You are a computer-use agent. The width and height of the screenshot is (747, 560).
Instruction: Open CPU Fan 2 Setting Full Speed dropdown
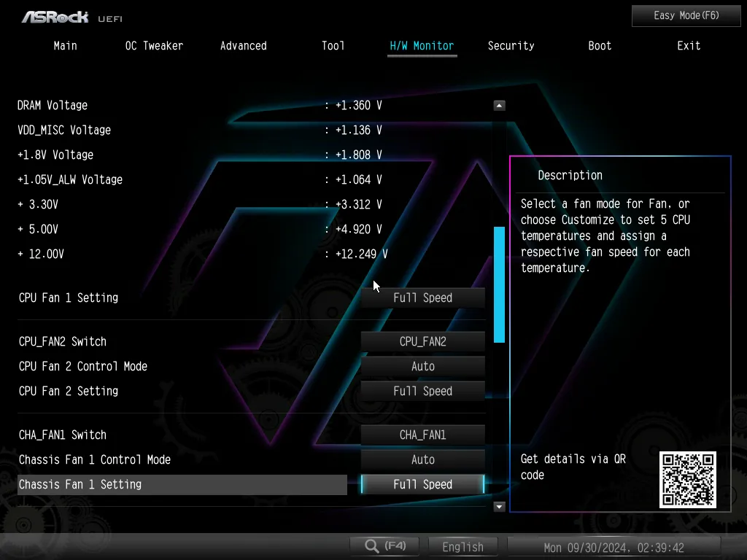click(x=422, y=391)
